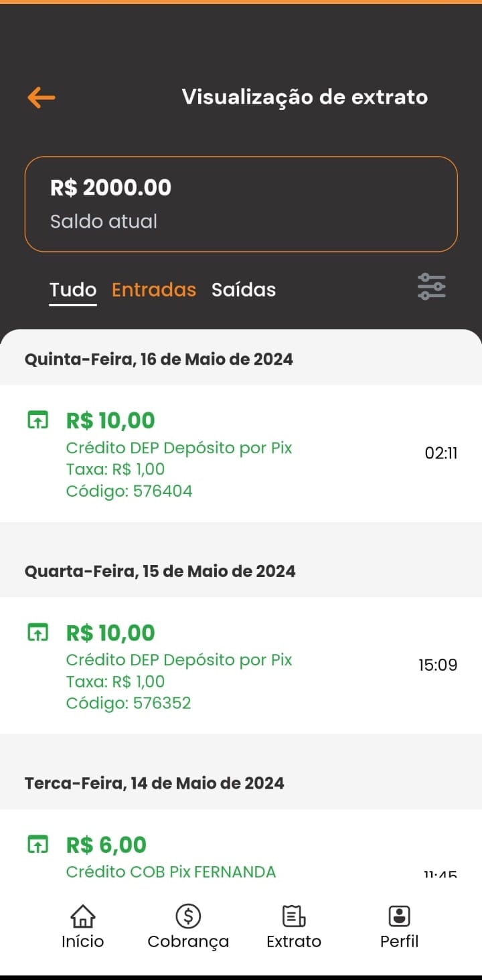This screenshot has width=482, height=980.
Task: Tap the Terca-Feira, 14 de Maio header
Action: 154,783
